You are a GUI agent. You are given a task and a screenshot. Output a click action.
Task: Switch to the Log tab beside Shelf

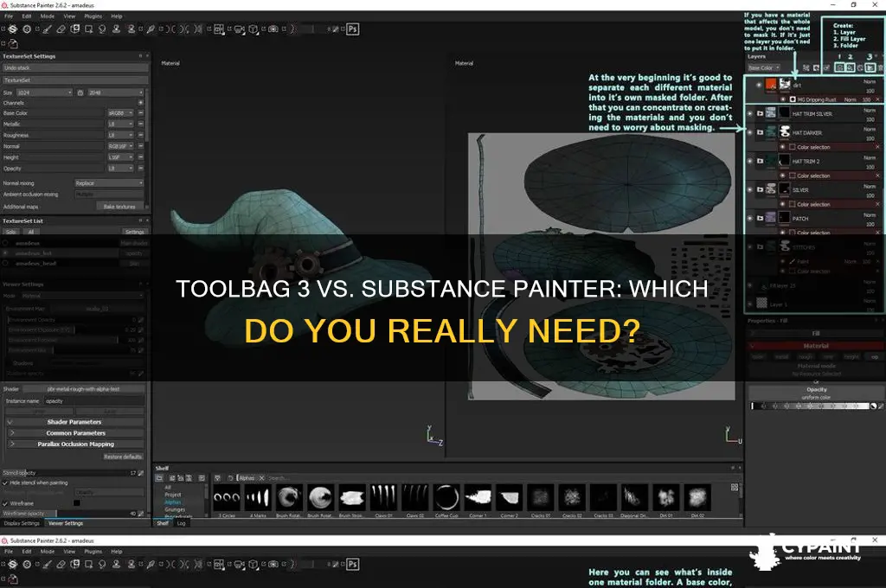(181, 523)
